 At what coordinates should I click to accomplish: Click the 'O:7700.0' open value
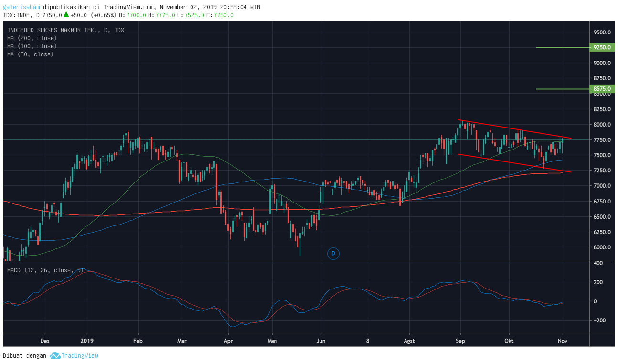[x=132, y=15]
